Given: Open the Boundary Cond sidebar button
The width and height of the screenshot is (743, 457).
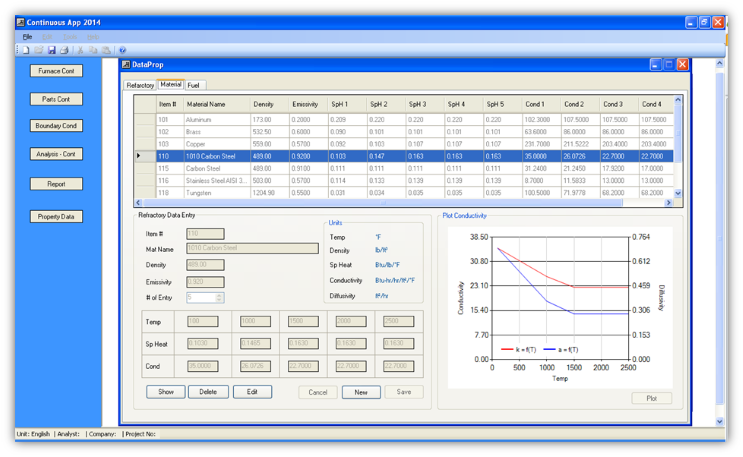Looking at the screenshot, I should click(x=56, y=126).
